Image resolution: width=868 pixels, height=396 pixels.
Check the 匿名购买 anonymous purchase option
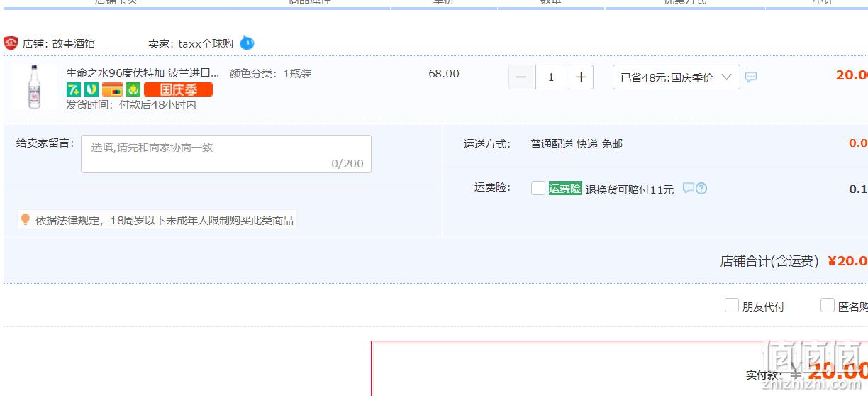[x=828, y=306]
